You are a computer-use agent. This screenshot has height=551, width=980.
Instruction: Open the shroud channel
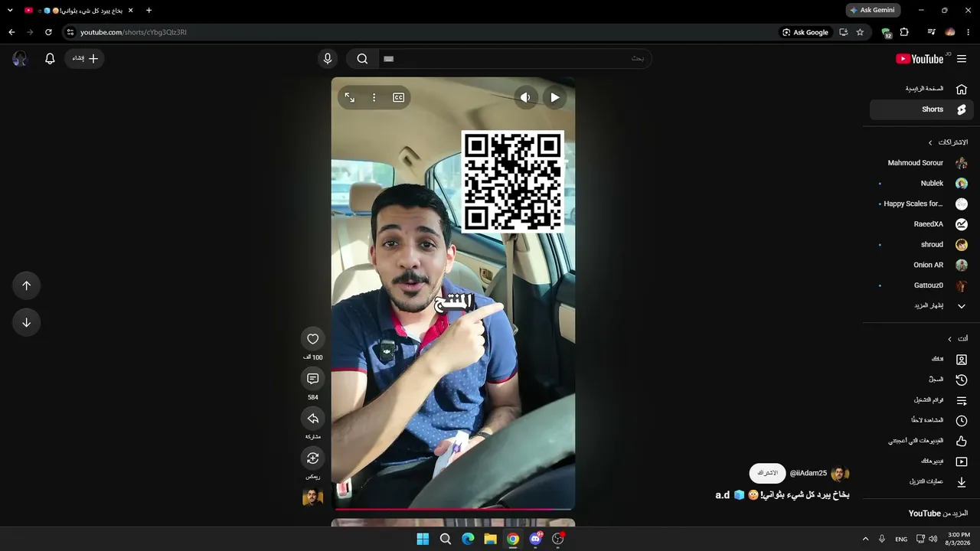pyautogui.click(x=922, y=245)
